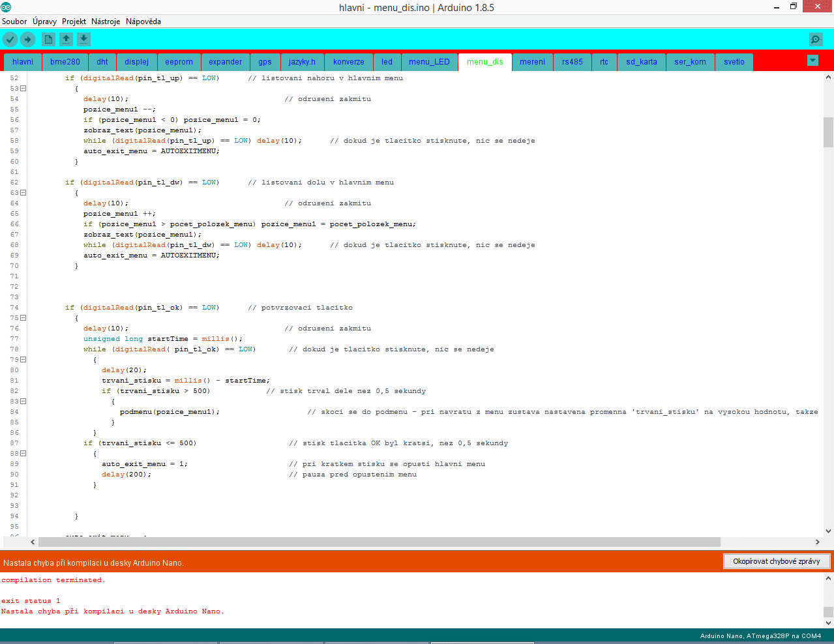
Task: Click the Verify compile checkmark icon
Action: tap(10, 40)
